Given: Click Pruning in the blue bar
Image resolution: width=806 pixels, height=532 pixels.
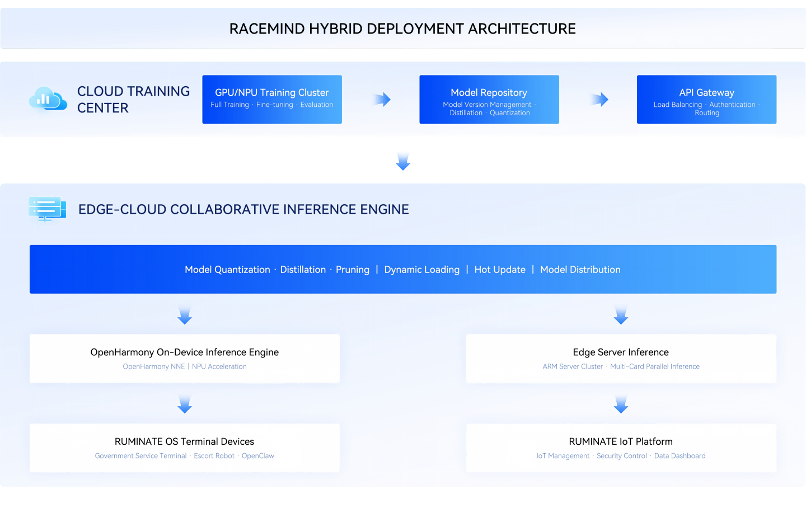Looking at the screenshot, I should [x=353, y=270].
